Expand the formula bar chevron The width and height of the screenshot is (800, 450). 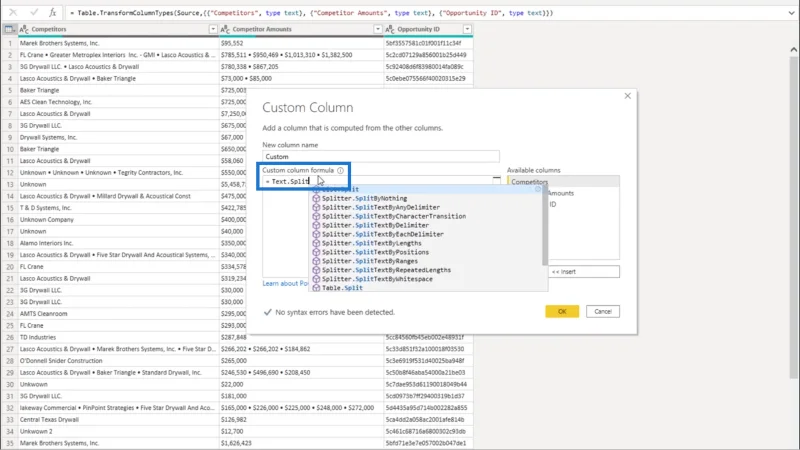(x=791, y=13)
